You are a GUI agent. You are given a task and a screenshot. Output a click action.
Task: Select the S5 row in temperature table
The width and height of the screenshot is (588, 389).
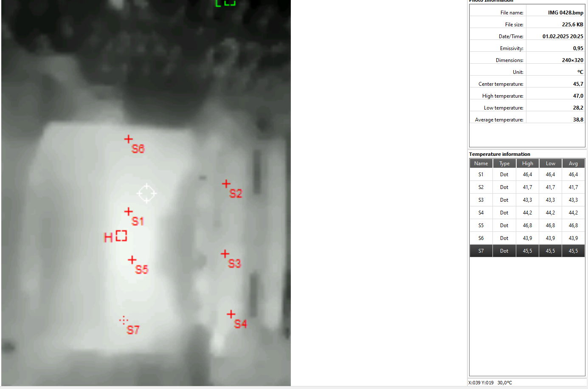[x=527, y=226]
